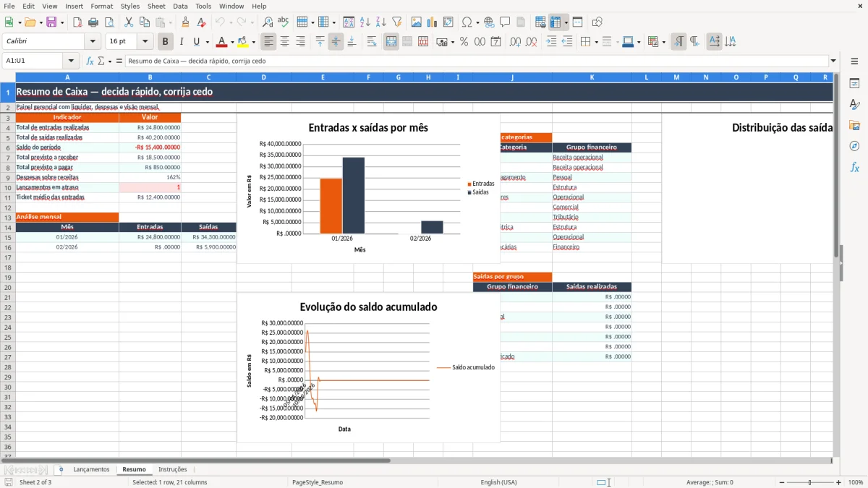Screen dimensions: 868x488
Task: Expand the formula bar input line
Action: 833,61
